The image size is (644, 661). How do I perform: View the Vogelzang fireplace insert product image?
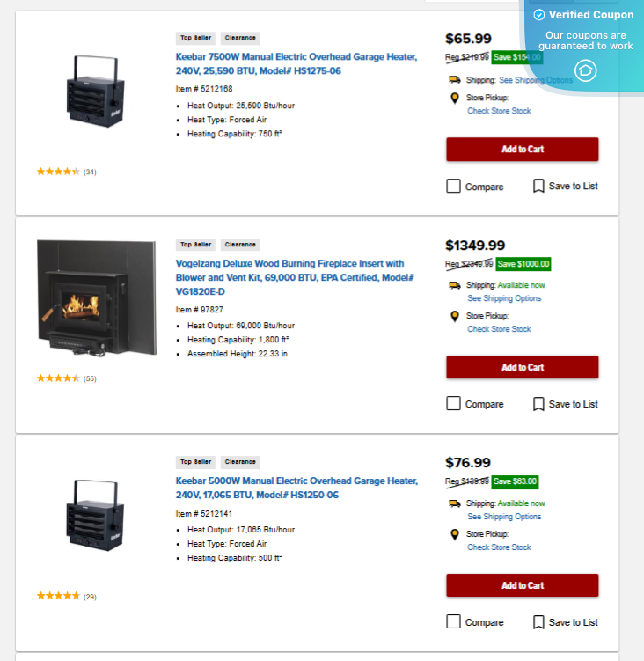click(x=96, y=297)
